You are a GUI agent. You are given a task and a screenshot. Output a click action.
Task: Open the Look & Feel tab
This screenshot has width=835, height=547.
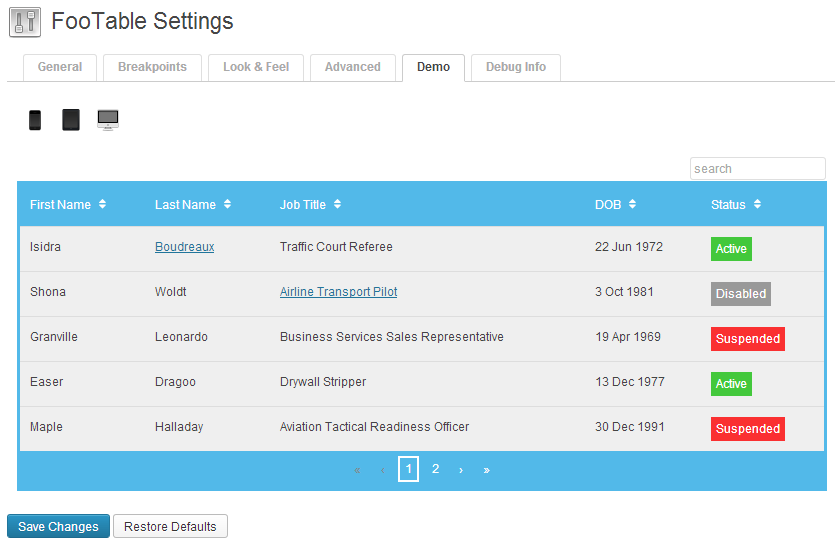click(256, 67)
